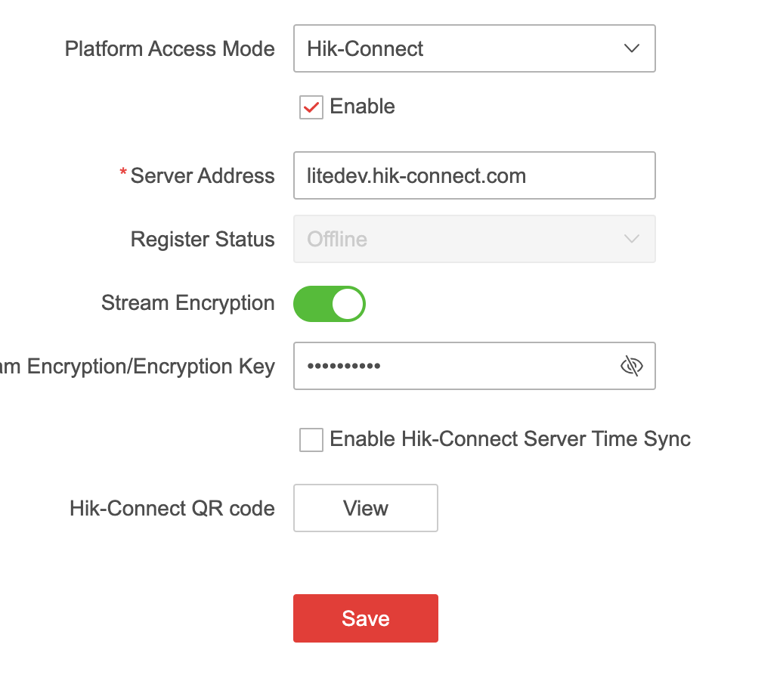
Task: Click the Register Status chevron arrow
Action: (x=631, y=240)
